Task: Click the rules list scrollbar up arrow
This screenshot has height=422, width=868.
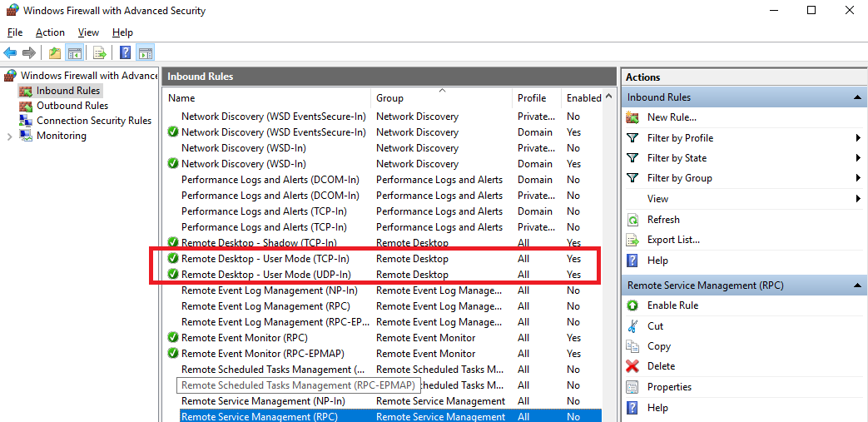Action: [x=609, y=97]
